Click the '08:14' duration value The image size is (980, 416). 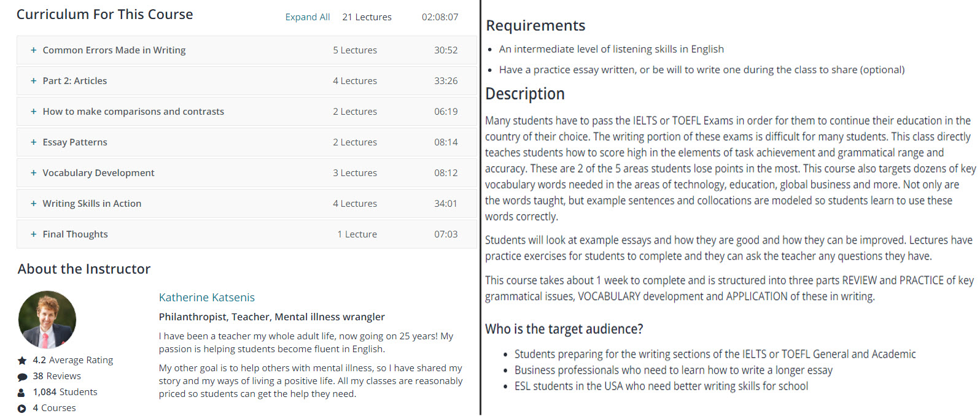tap(446, 142)
